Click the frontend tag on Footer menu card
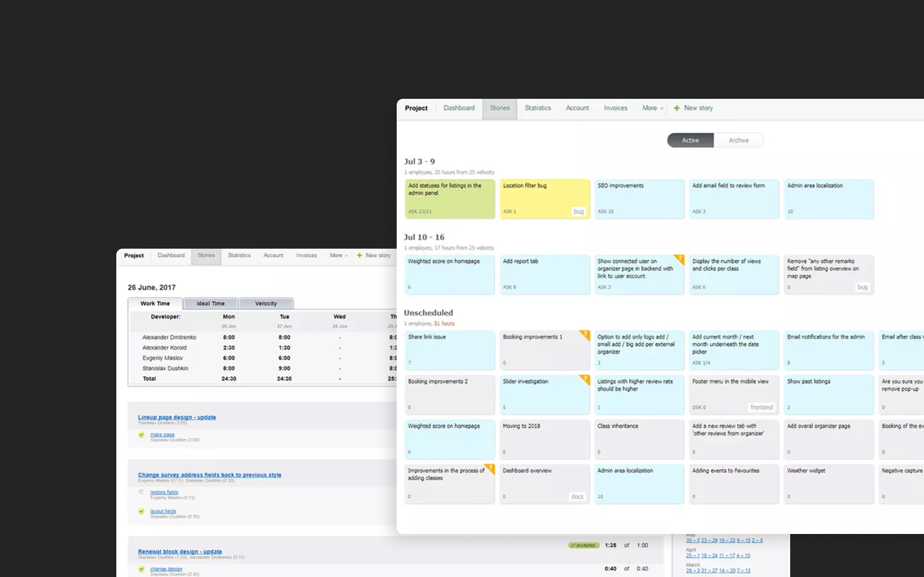924x577 pixels. click(x=761, y=408)
